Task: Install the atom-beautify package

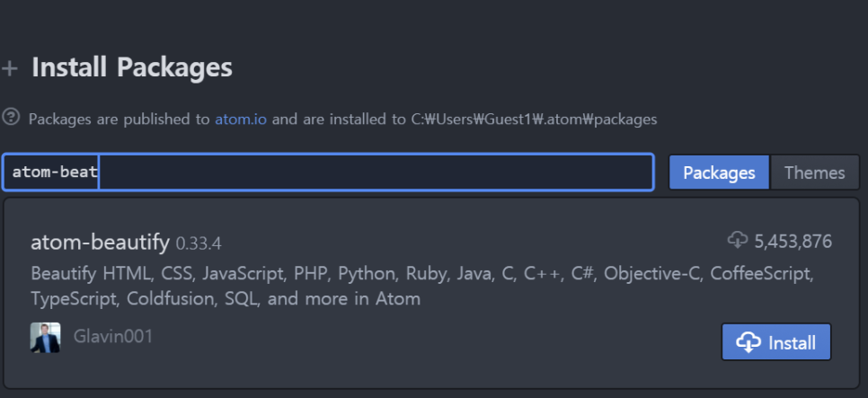Action: (x=776, y=342)
